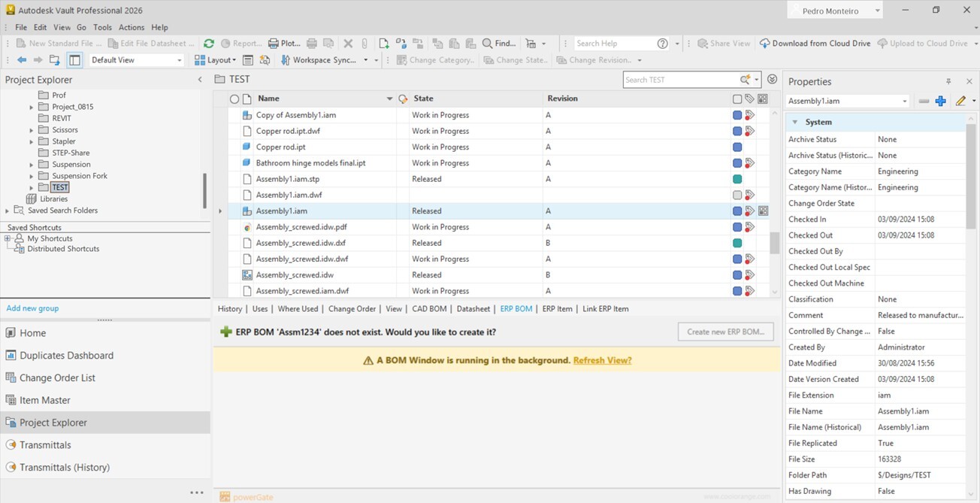Click the Plot printer icon
The height and width of the screenshot is (503, 980).
pyautogui.click(x=274, y=44)
